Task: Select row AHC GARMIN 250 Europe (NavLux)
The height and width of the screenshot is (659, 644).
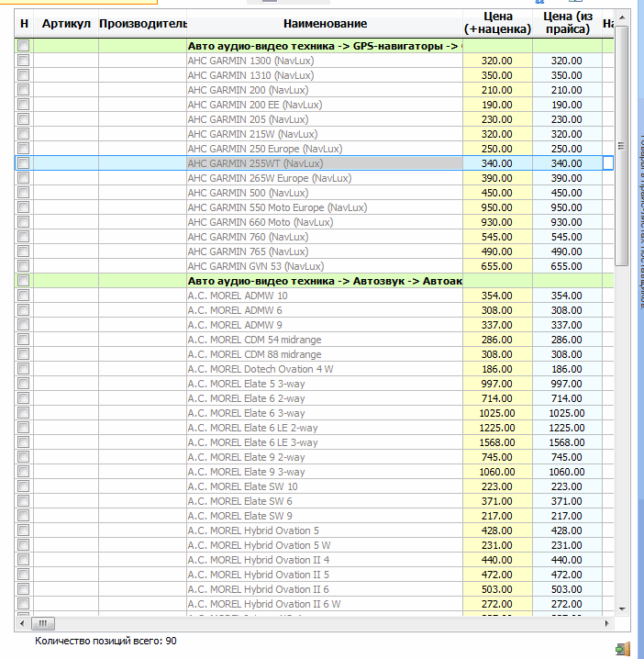Action: tap(315, 149)
